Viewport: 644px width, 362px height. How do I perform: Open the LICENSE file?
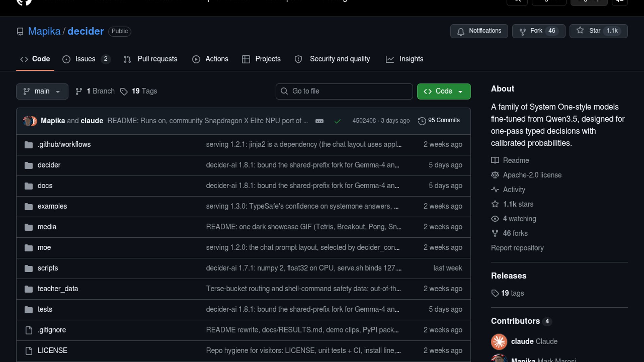pos(52,350)
